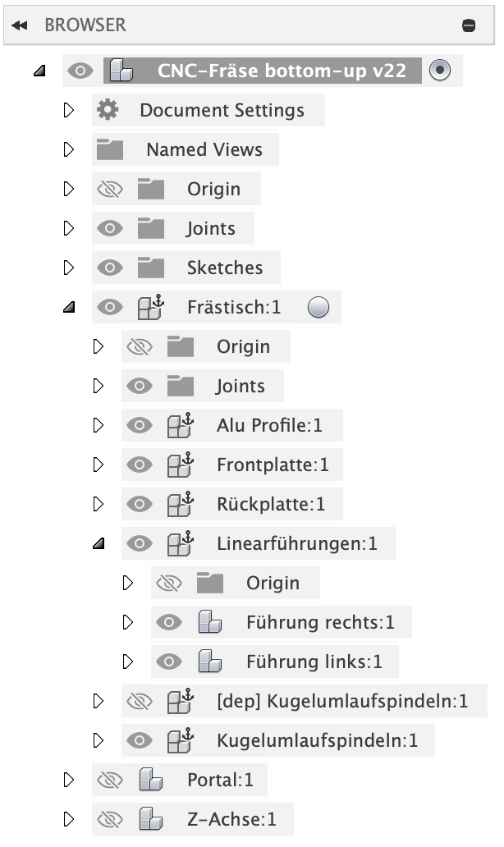Click the Named Views folder icon
Image resolution: width=504 pixels, height=847 pixels.
point(109,150)
